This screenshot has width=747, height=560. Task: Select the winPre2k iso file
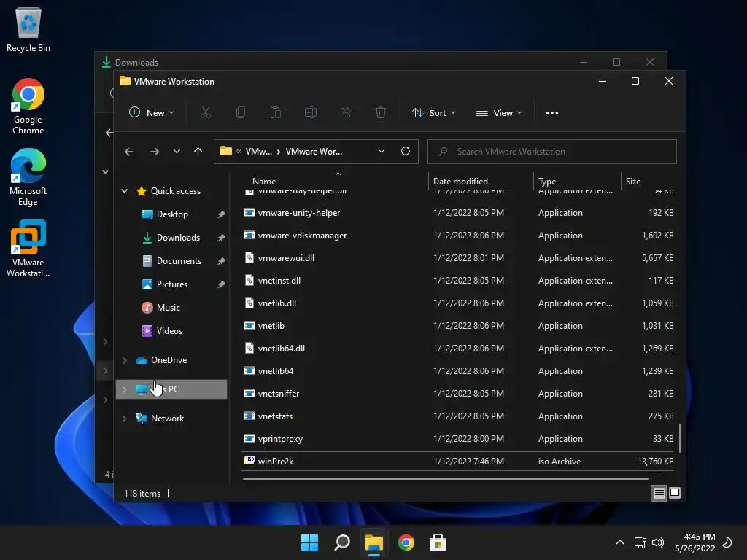[x=458, y=462]
